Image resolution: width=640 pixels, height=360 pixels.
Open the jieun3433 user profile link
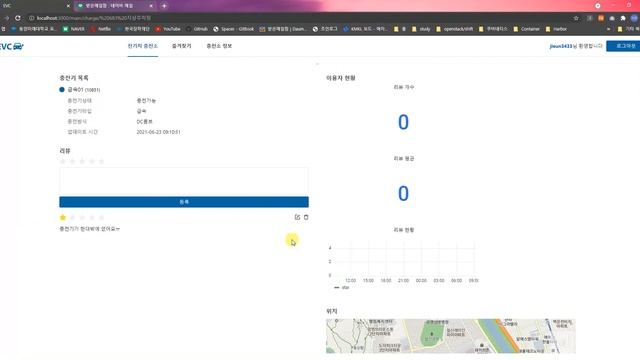point(561,47)
